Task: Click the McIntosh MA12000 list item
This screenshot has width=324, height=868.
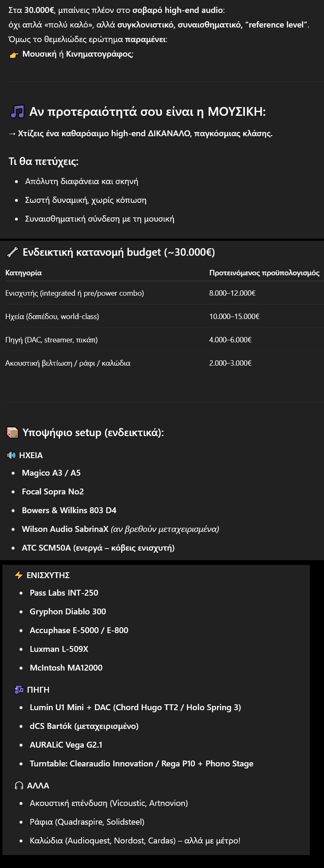Action: (66, 668)
